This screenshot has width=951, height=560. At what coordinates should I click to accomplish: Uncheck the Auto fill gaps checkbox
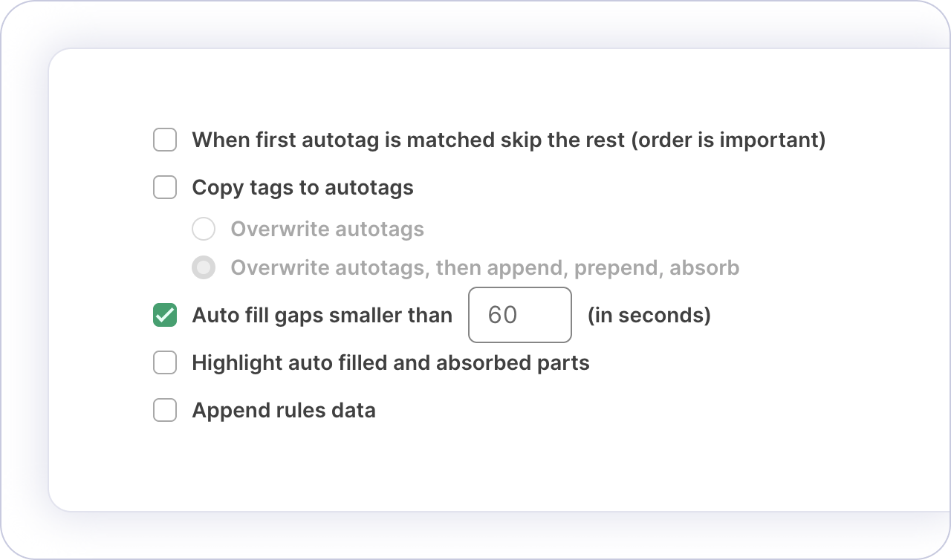[165, 315]
